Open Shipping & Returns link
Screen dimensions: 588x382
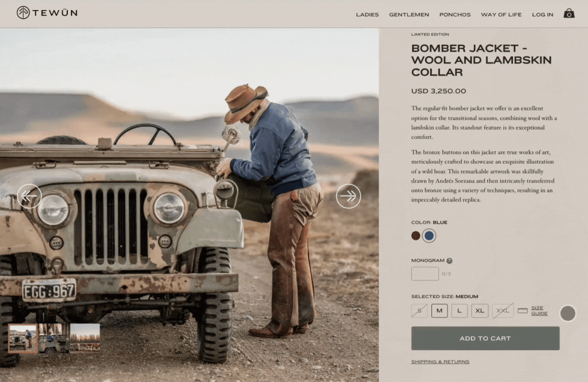coord(440,362)
